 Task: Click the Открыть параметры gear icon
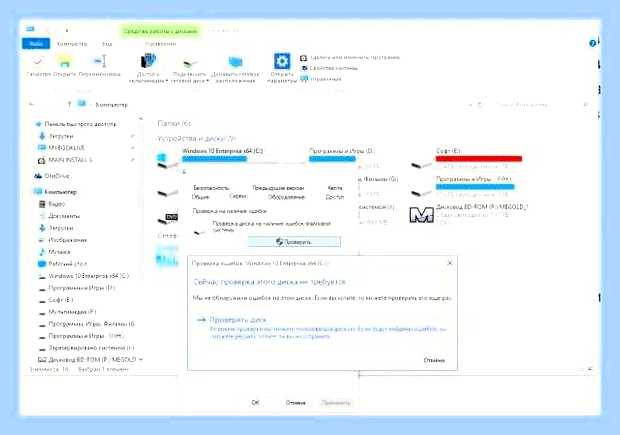click(282, 62)
